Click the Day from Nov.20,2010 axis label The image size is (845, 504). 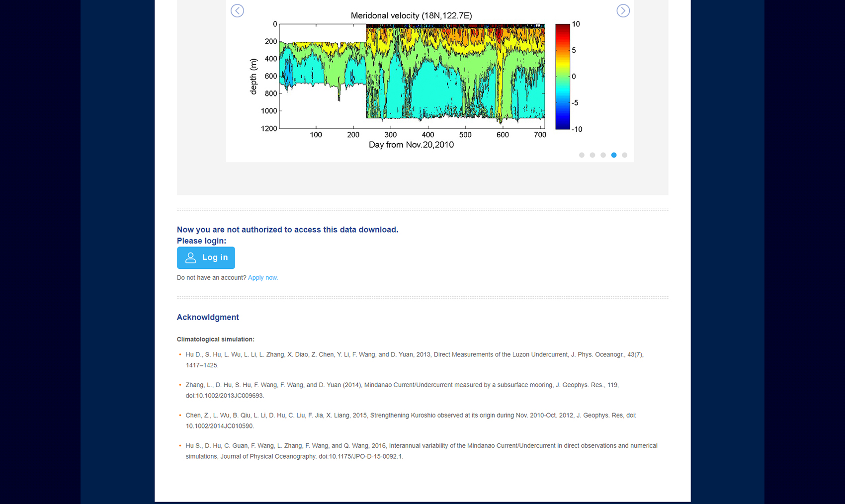point(411,145)
